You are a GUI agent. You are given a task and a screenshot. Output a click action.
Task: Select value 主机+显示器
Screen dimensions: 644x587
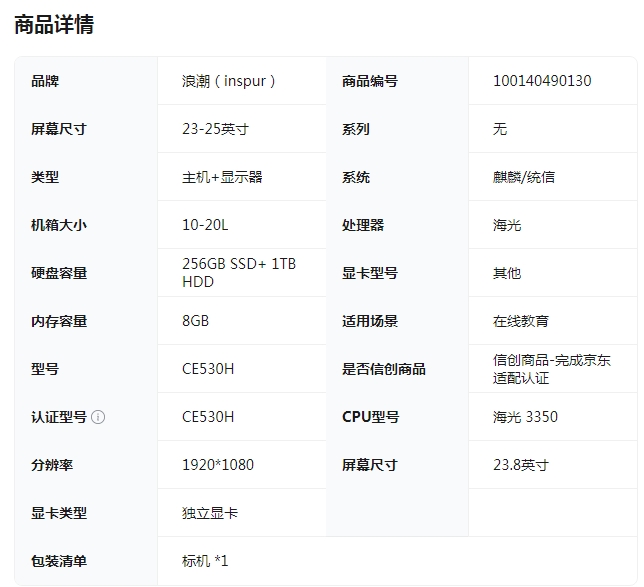click(222, 177)
